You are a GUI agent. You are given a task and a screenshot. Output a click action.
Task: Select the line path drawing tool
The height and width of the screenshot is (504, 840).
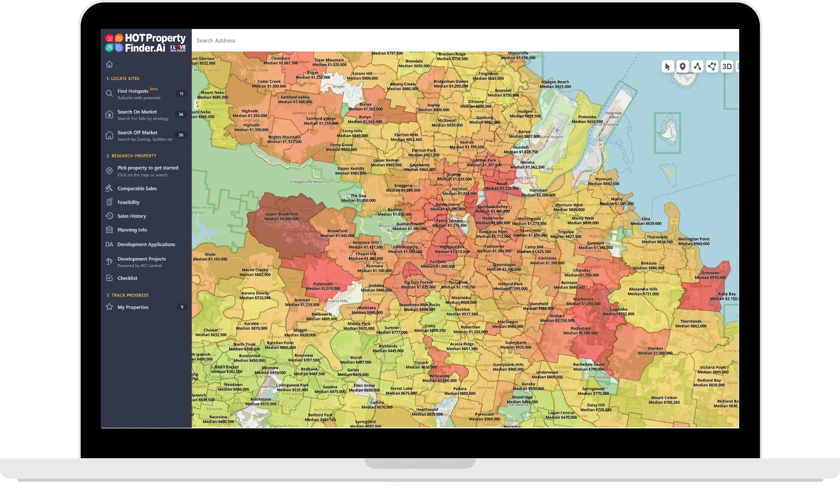697,66
